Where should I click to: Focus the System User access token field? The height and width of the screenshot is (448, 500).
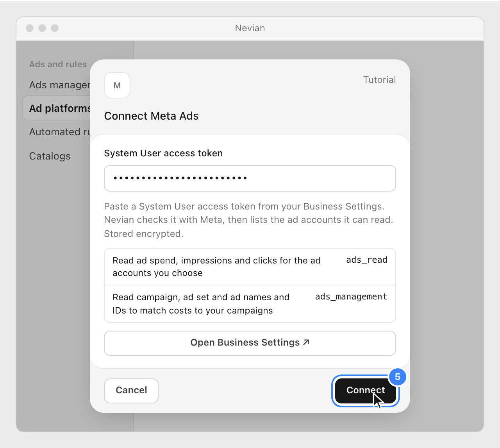pos(250,178)
